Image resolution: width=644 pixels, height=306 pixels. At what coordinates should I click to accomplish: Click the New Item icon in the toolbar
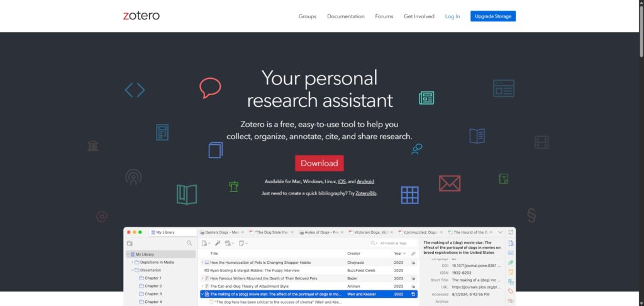[x=205, y=244]
